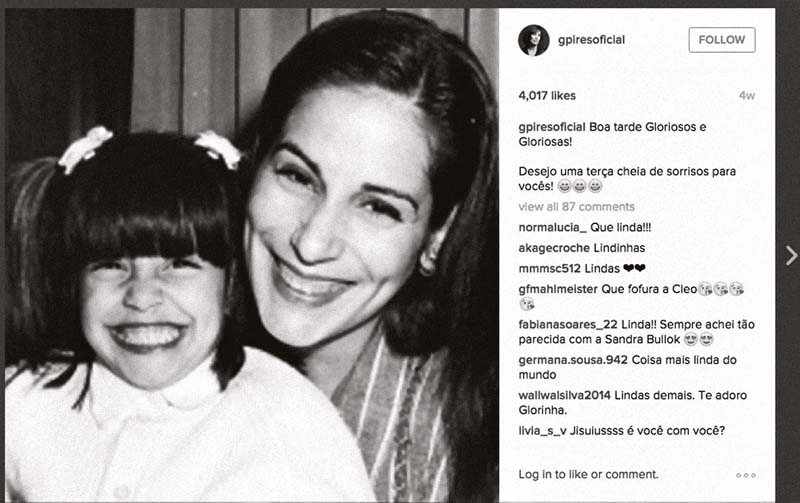Open commenter mmmsc512 profile
The height and width of the screenshot is (503, 800).
coord(549,268)
